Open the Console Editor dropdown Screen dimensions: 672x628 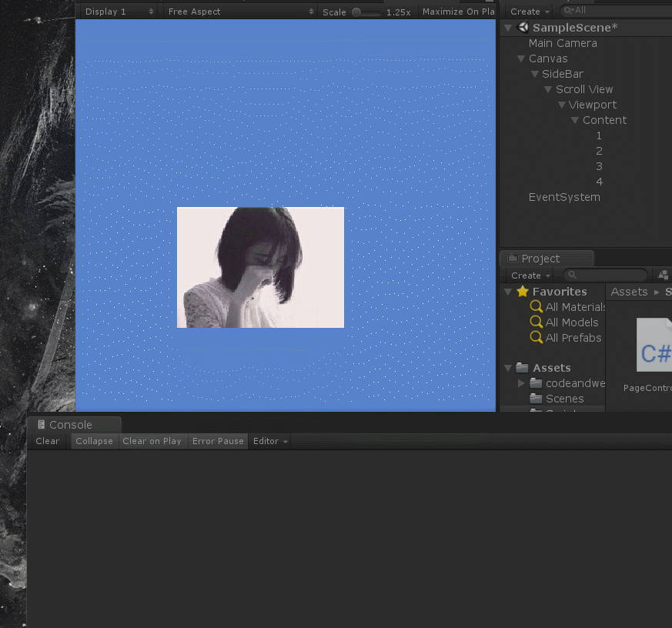pos(270,441)
